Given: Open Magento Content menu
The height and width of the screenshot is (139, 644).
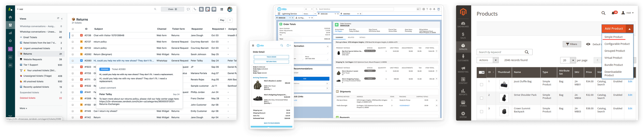Looking at the screenshot, I should coord(463,81).
